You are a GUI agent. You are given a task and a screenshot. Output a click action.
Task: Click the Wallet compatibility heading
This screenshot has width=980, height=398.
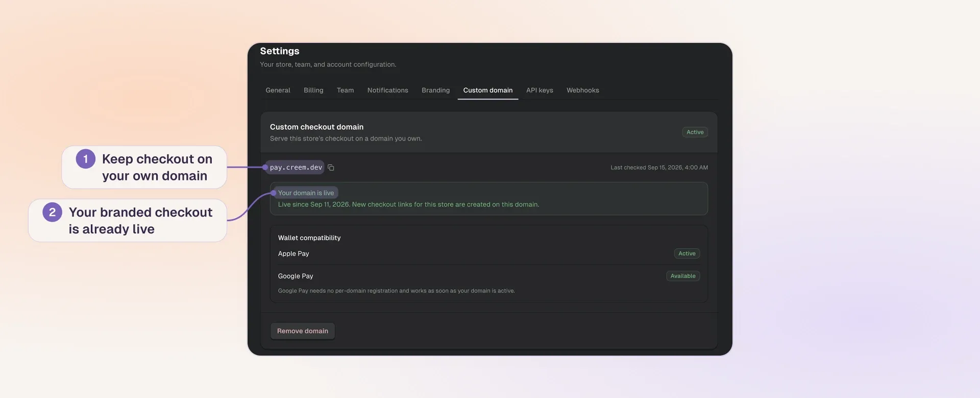[x=309, y=238]
